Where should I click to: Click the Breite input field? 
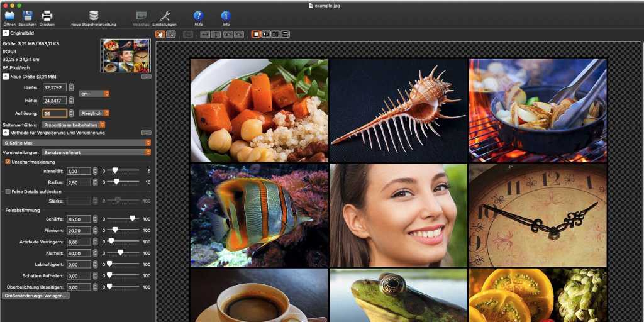click(x=54, y=87)
